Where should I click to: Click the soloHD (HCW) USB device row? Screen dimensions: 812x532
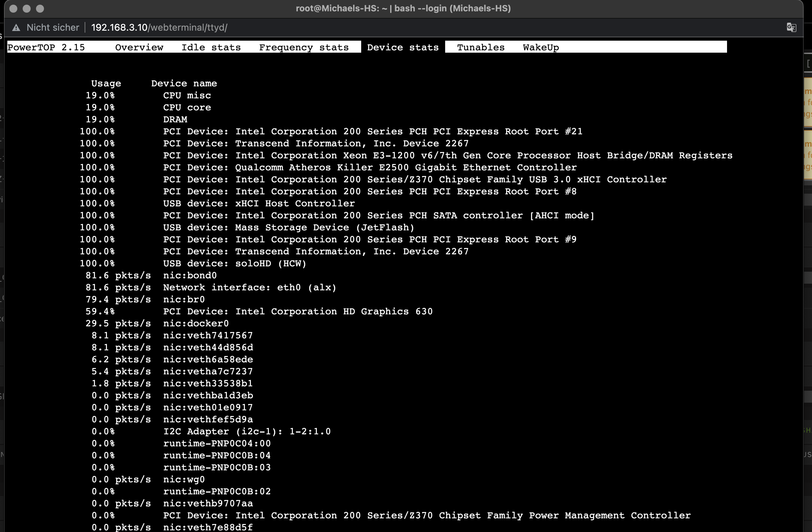pyautogui.click(x=234, y=263)
